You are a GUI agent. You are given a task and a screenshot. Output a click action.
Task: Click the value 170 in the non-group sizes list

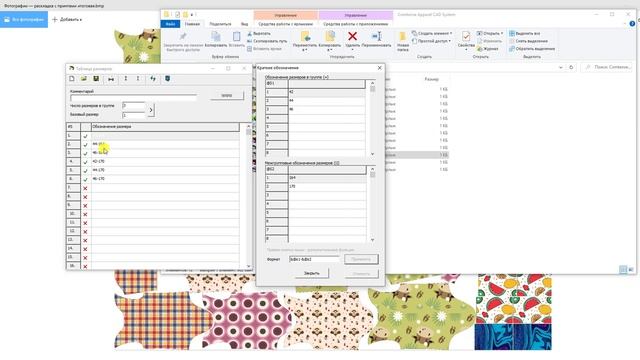[x=292, y=187]
